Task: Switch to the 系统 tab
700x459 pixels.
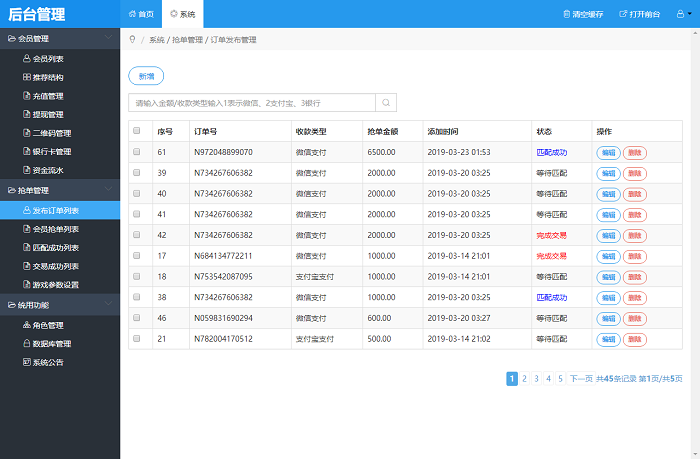Action: coord(183,14)
